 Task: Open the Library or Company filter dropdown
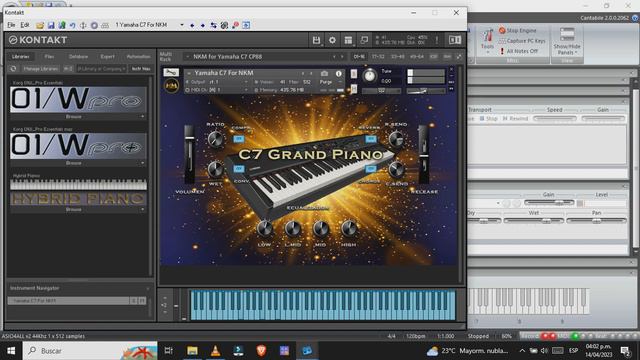coord(102,69)
